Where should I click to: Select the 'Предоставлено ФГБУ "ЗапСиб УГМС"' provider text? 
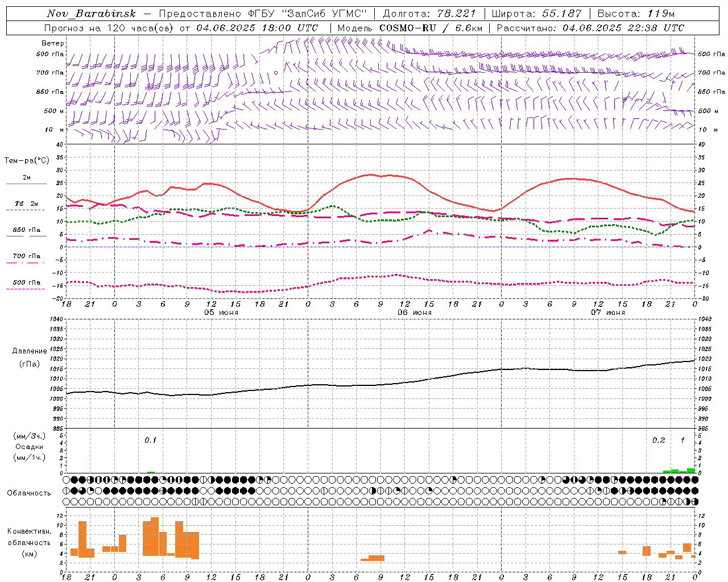[x=263, y=14]
